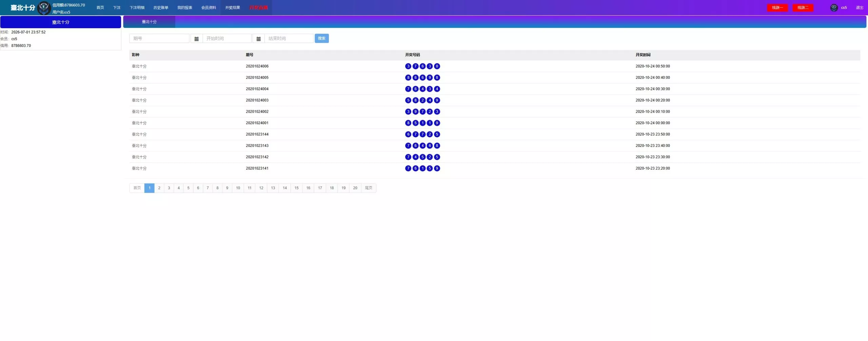The height and width of the screenshot is (341, 868).
Task: Focus the 开始时间 date field
Action: coord(227,38)
